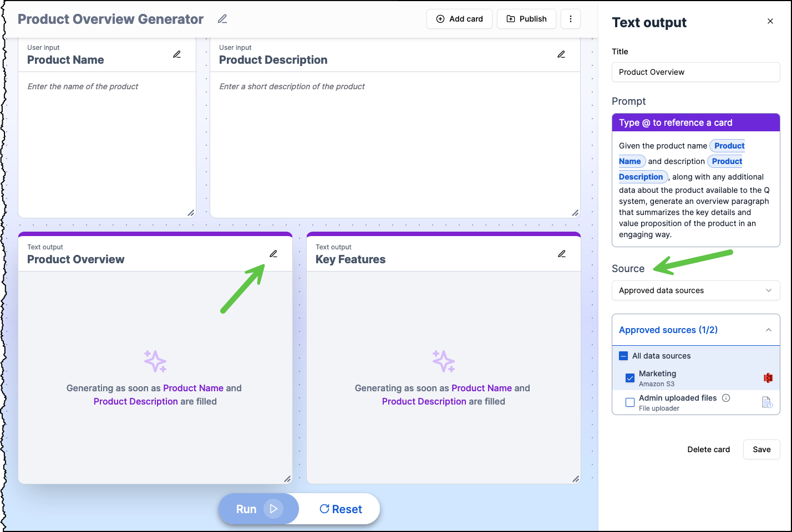Image resolution: width=792 pixels, height=532 pixels.
Task: Close the Text output panel
Action: (770, 21)
